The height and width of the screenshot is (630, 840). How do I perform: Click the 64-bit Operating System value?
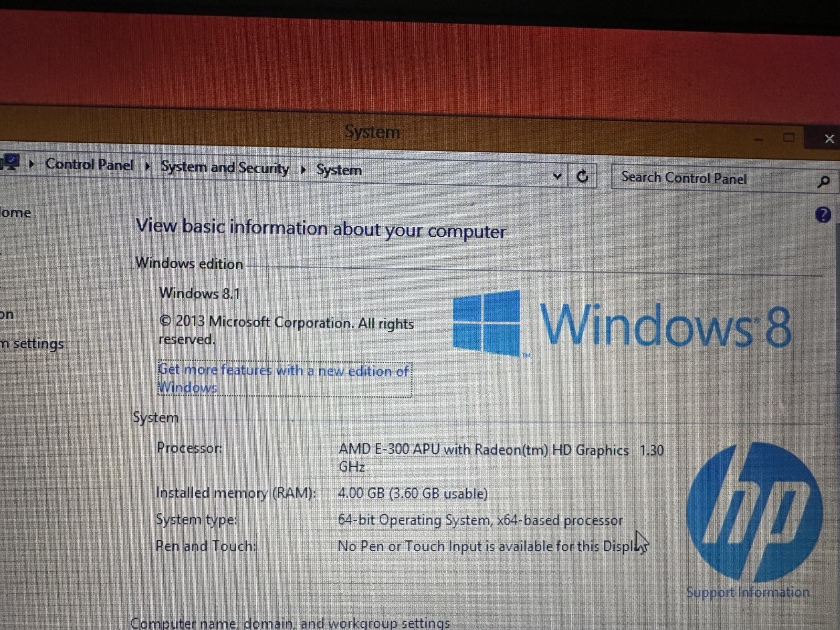coord(480,520)
